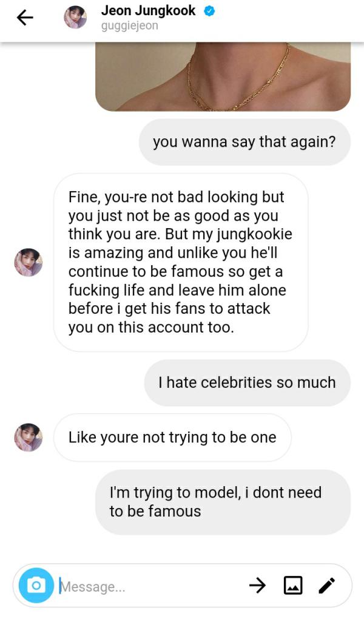Tap avatar beside the long "Fine" message

(x=29, y=262)
